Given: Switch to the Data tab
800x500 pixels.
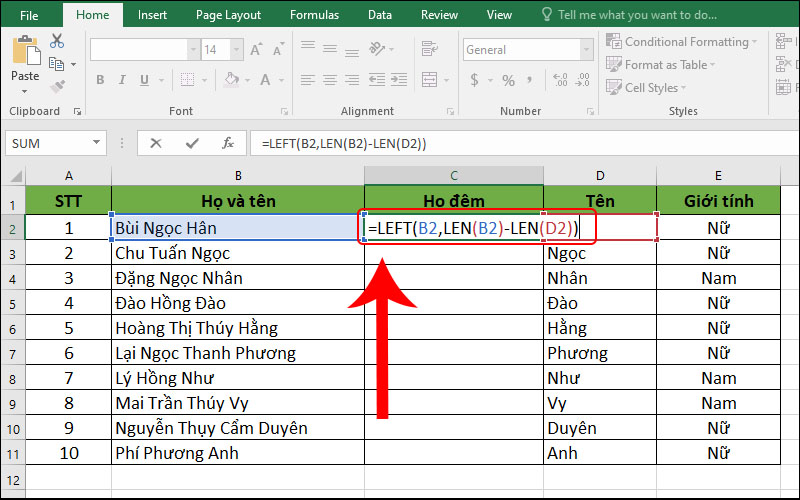Looking at the screenshot, I should point(380,15).
